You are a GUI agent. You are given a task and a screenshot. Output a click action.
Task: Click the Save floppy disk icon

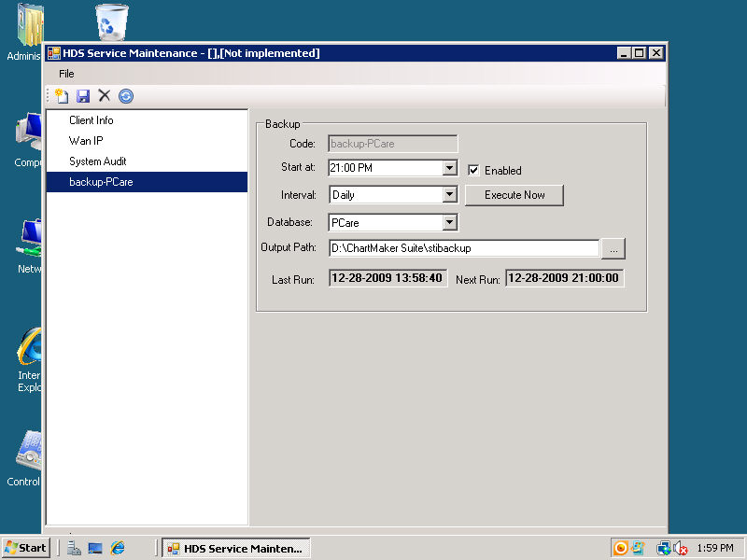tap(83, 95)
